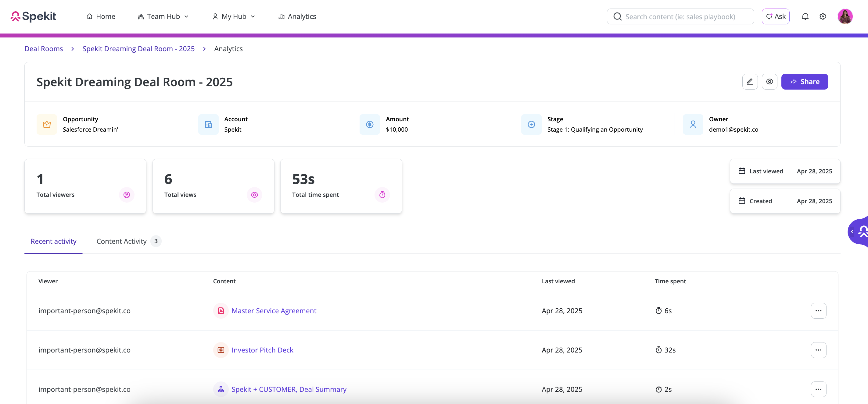Click viewer email in Master Service Agreement row
Viewport: 868px width, 404px height.
pyautogui.click(x=84, y=311)
